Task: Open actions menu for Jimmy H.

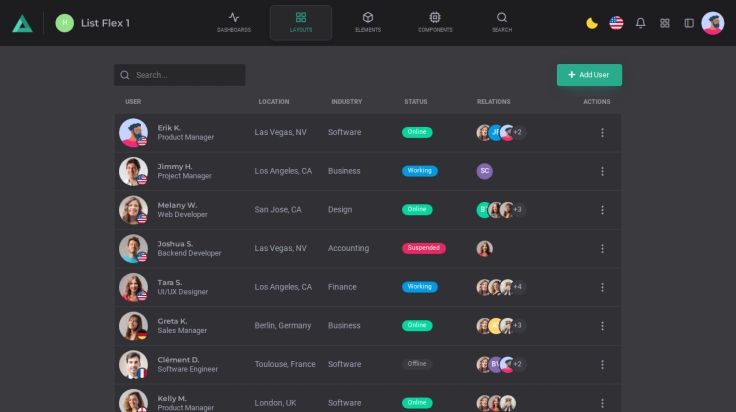Action: click(602, 171)
